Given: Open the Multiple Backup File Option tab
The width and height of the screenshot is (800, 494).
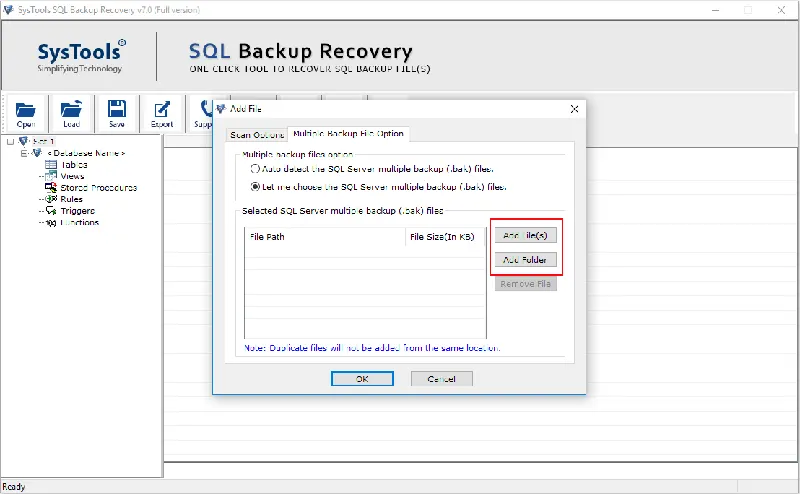Looking at the screenshot, I should [x=348, y=133].
